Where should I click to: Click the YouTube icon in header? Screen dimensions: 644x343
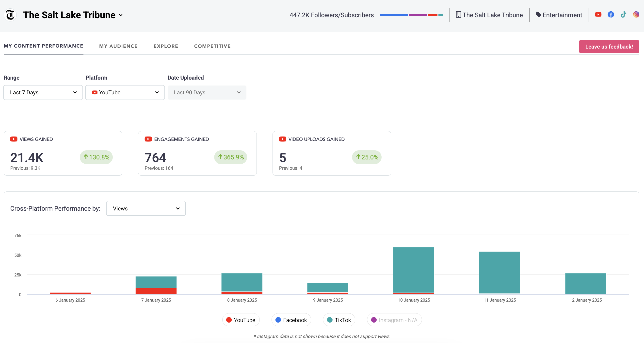click(598, 15)
